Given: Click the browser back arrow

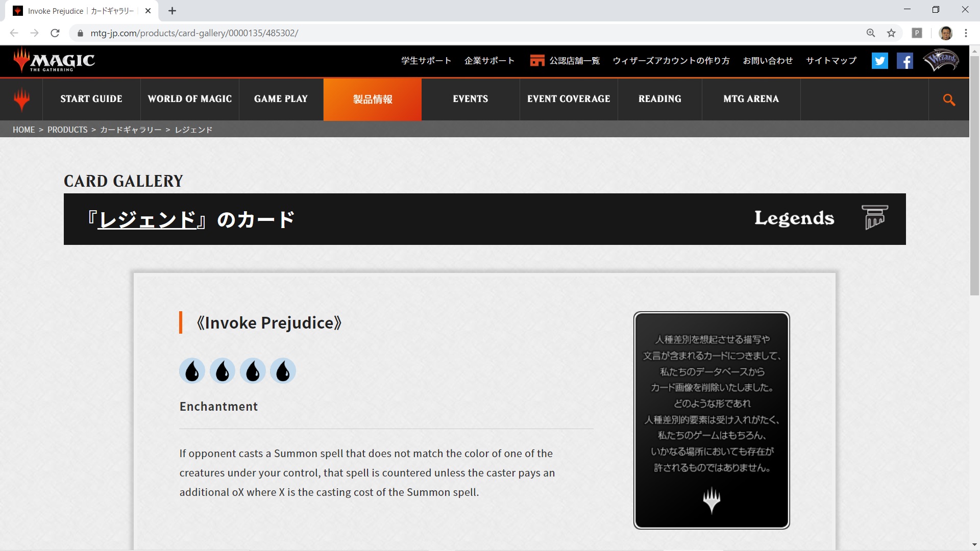Looking at the screenshot, I should click(14, 33).
